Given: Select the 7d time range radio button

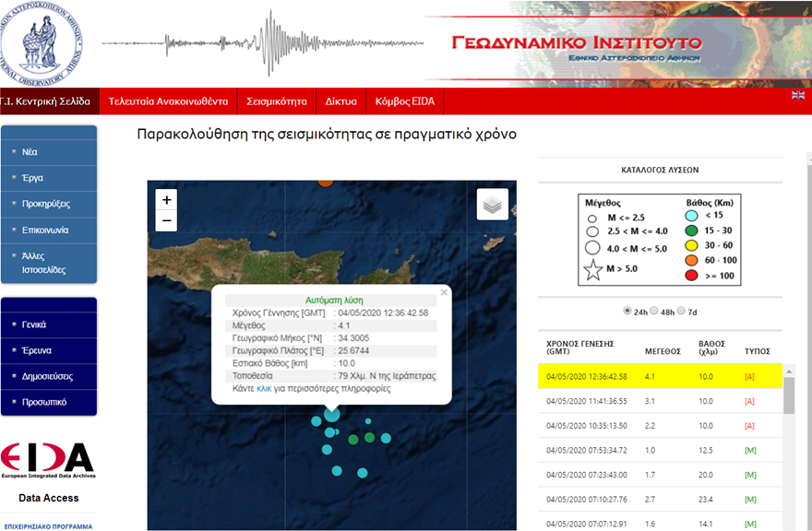Looking at the screenshot, I should point(682,311).
